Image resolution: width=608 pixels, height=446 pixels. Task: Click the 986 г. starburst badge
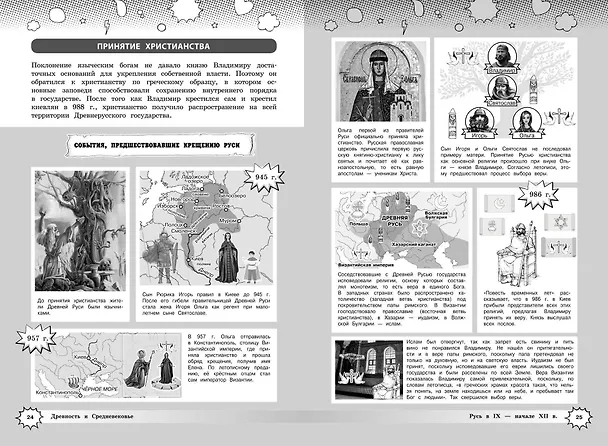[x=539, y=195]
